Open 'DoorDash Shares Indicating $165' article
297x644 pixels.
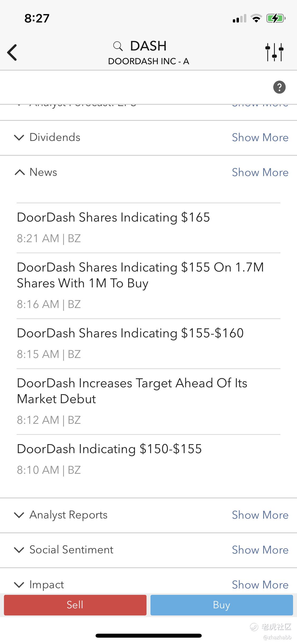point(114,218)
